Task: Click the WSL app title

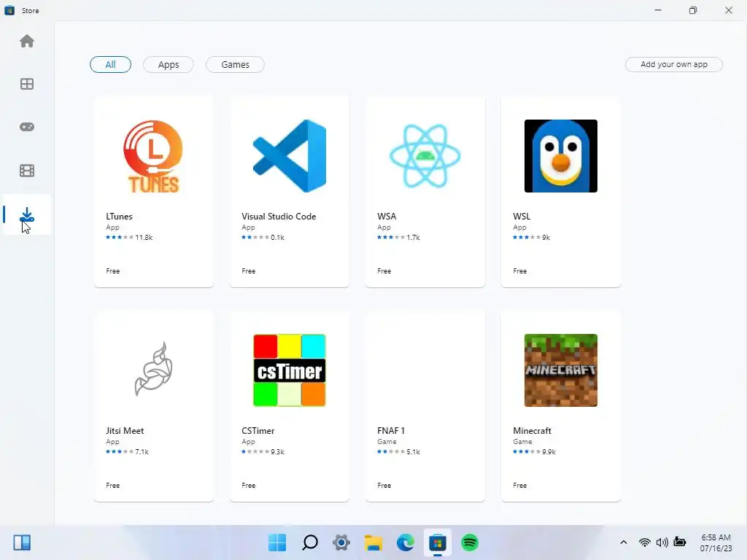Action: point(522,217)
